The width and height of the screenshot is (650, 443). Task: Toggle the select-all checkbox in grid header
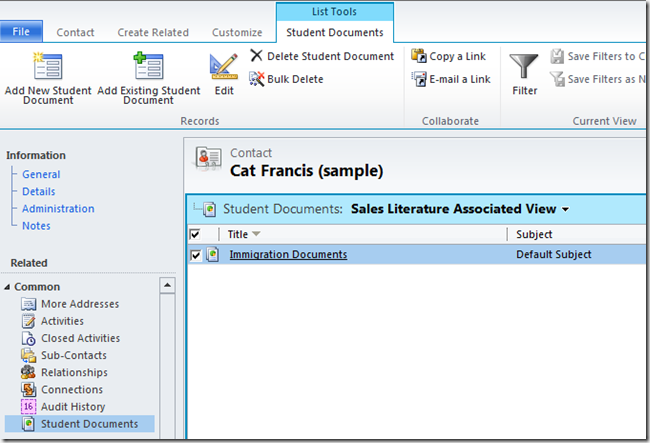pyautogui.click(x=194, y=234)
